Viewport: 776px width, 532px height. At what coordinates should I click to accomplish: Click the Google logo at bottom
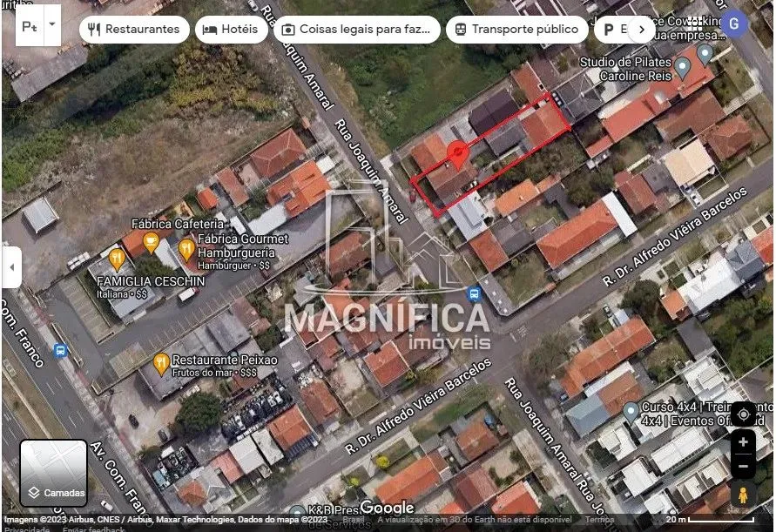tap(387, 508)
